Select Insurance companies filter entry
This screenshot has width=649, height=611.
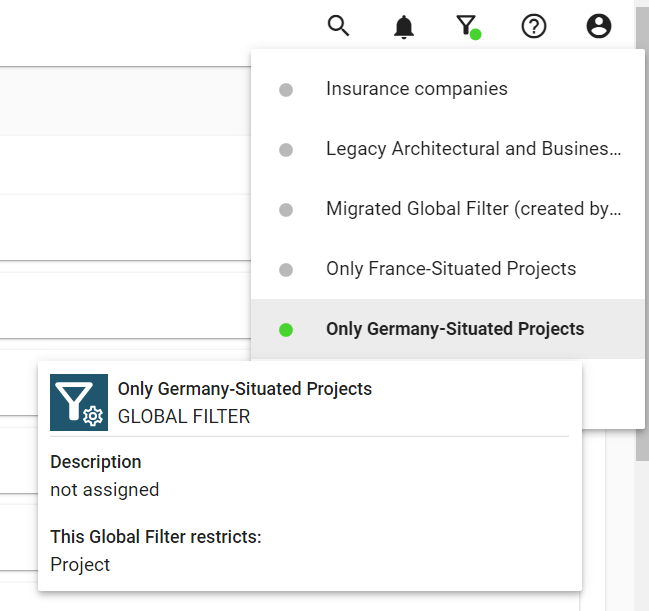point(416,89)
